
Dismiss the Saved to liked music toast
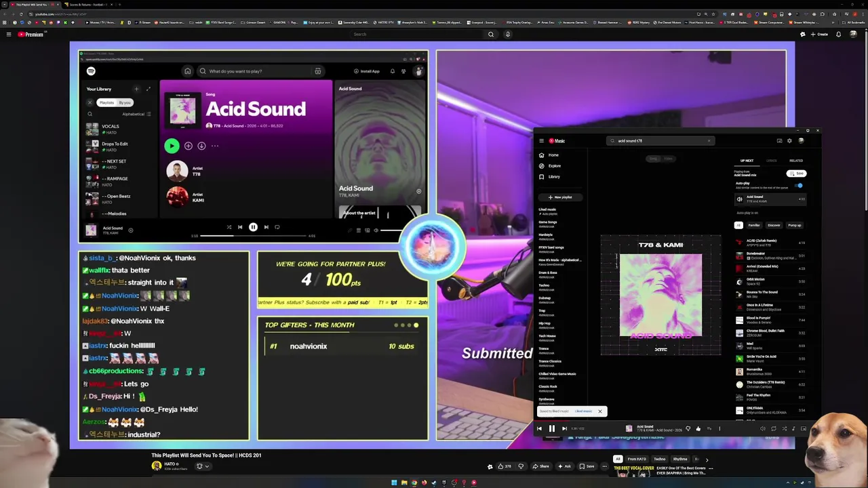(x=600, y=411)
